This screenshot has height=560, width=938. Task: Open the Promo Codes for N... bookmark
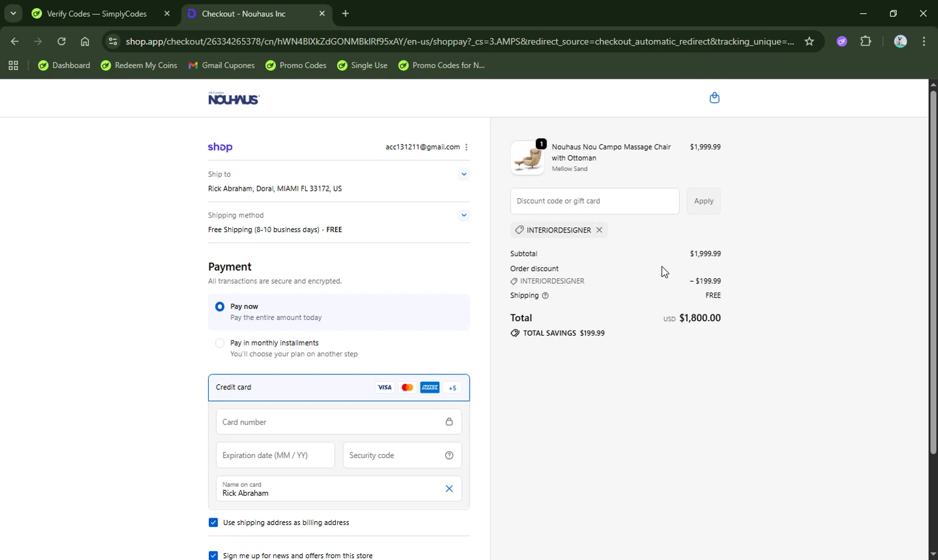coord(441,65)
